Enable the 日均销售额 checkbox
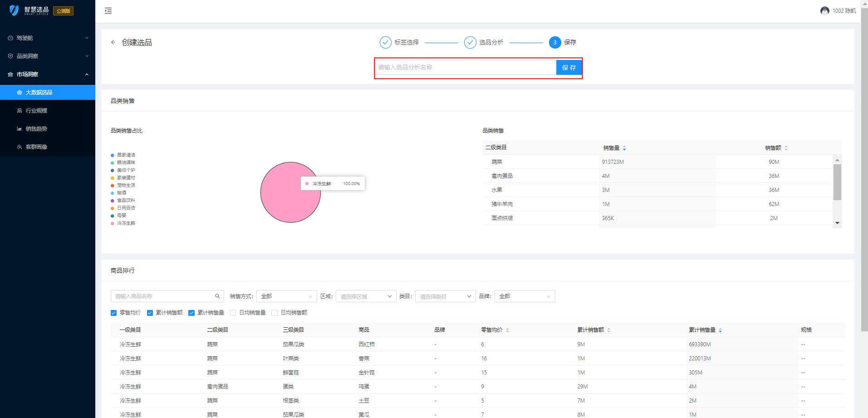The image size is (868, 418). point(275,313)
